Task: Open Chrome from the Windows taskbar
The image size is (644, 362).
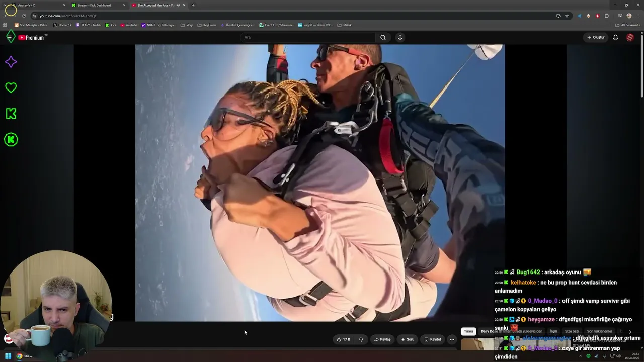Action: pyautogui.click(x=19, y=356)
